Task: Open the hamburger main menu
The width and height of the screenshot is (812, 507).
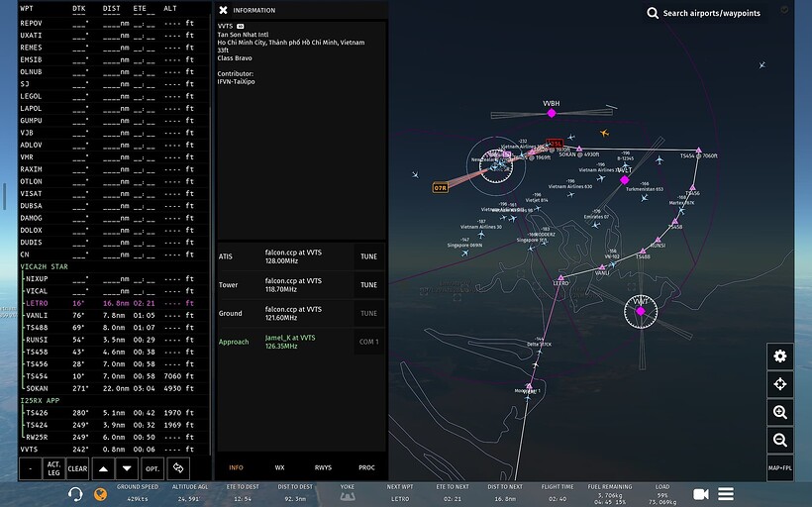Action: (726, 494)
